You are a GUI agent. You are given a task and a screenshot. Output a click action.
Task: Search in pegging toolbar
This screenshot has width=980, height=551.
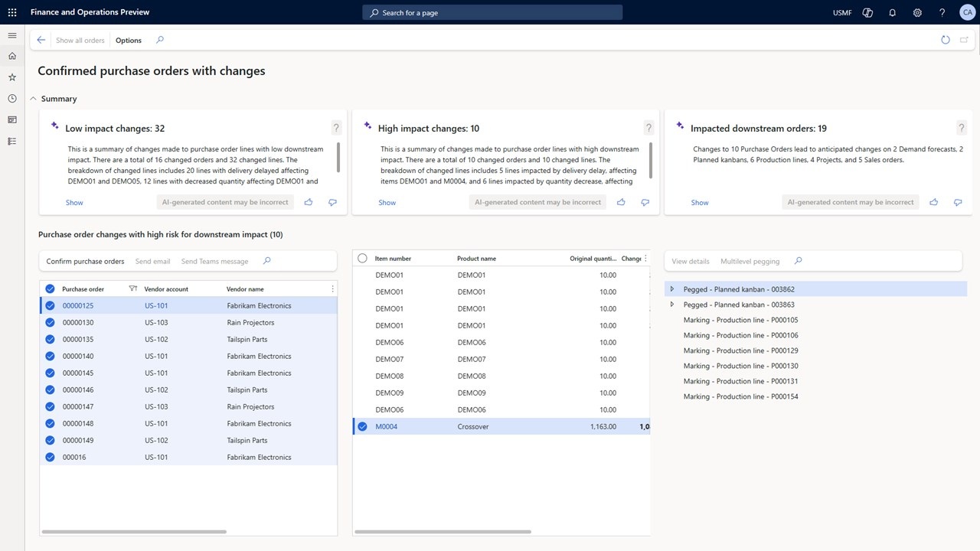(799, 261)
